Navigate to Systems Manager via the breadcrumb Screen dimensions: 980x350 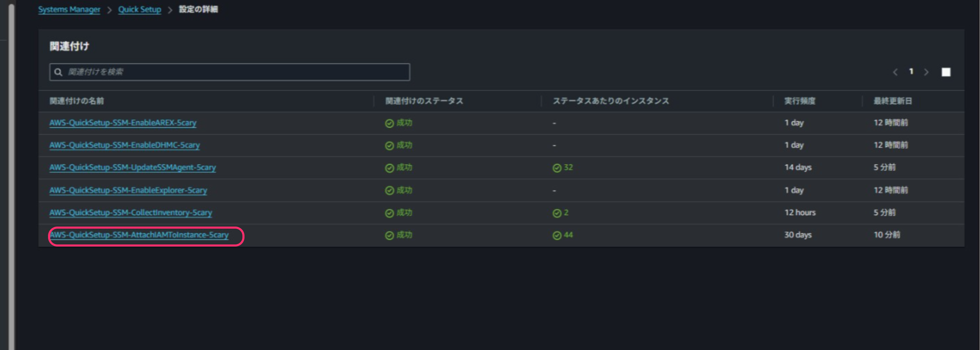pos(69,9)
